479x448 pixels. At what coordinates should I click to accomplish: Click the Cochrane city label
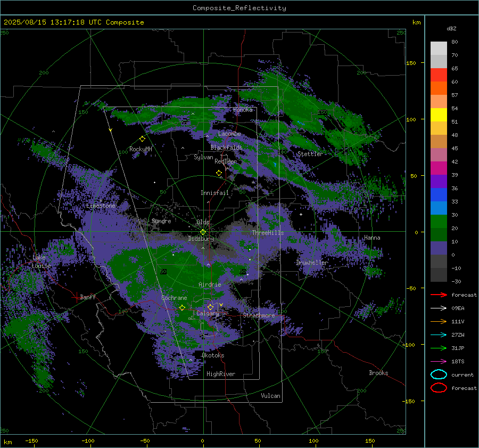tap(174, 298)
